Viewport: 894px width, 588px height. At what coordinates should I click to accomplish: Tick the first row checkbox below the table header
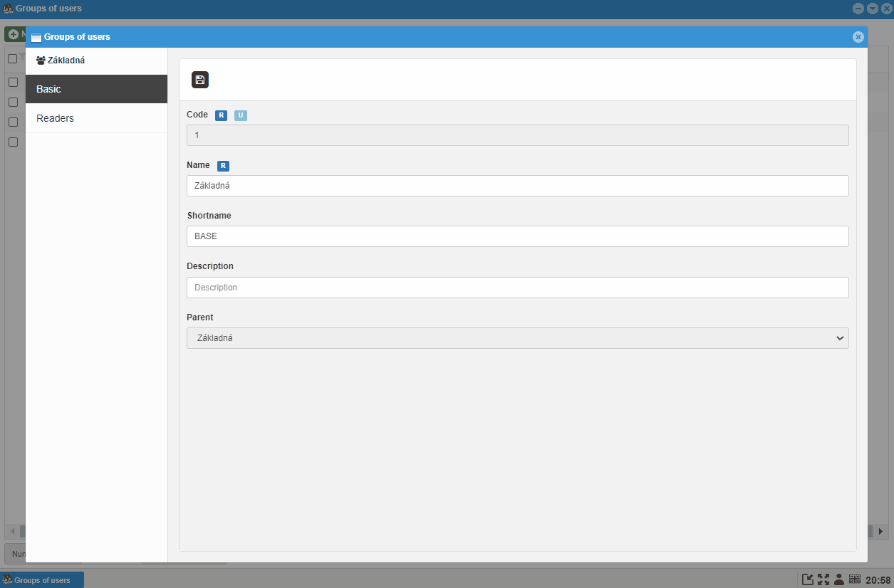[x=13, y=82]
